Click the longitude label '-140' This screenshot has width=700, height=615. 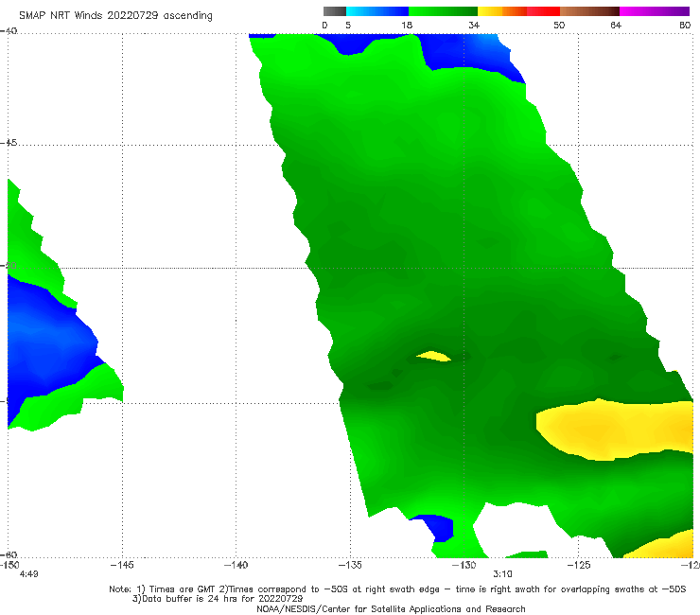236,566
